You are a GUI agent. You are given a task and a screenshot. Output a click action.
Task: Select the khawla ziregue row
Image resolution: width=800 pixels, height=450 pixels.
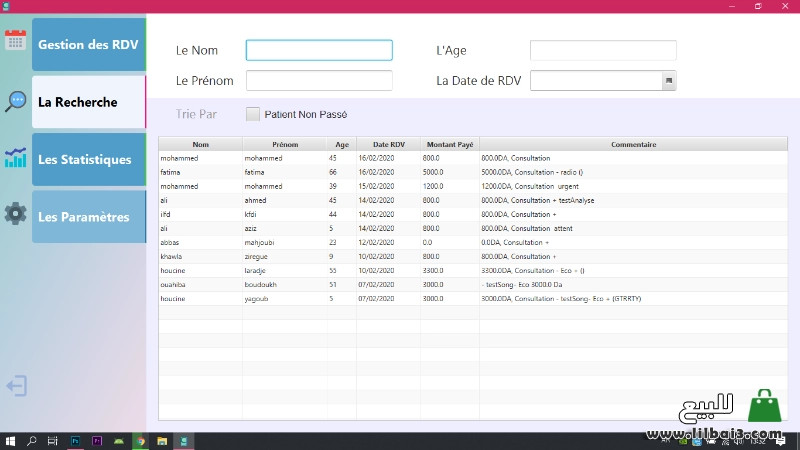click(473, 257)
